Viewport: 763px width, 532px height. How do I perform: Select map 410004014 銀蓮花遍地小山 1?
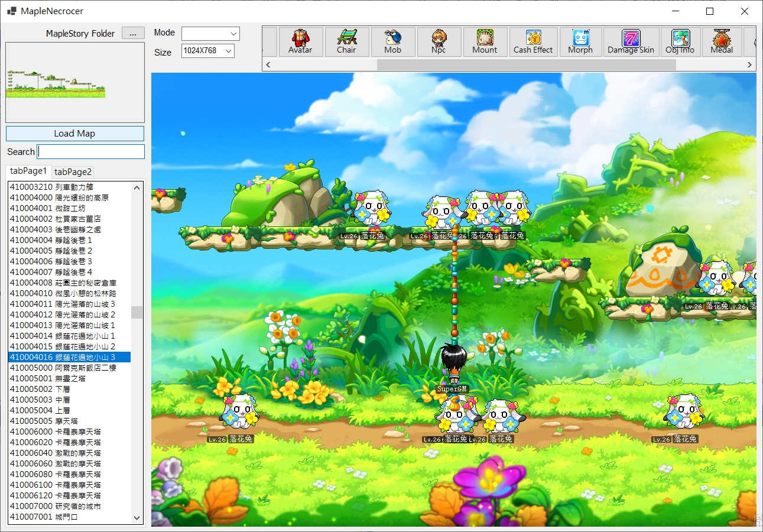[x=69, y=336]
